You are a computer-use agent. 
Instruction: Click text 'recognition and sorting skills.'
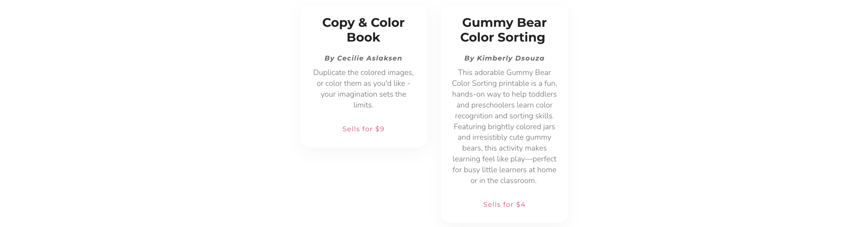504,116
